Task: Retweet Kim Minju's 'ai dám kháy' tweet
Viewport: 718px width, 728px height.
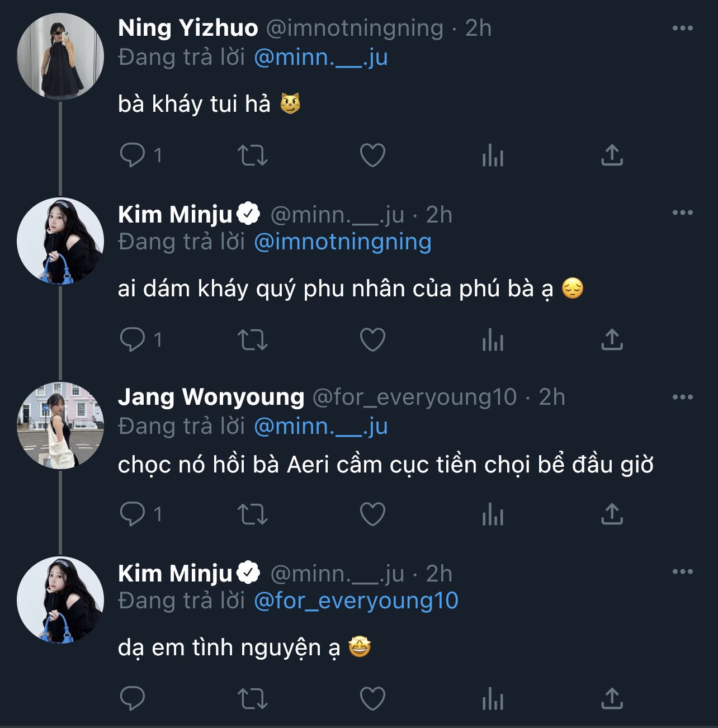Action: click(x=253, y=339)
